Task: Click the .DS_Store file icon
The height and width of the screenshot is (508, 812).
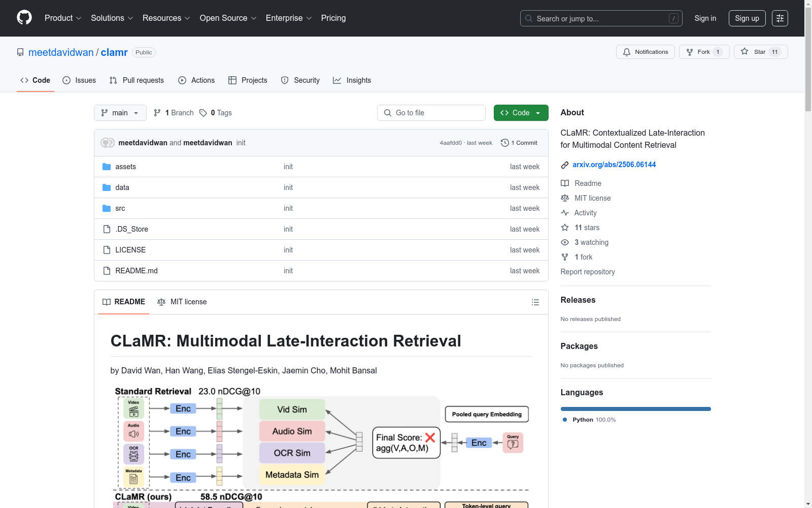Action: coord(107,229)
